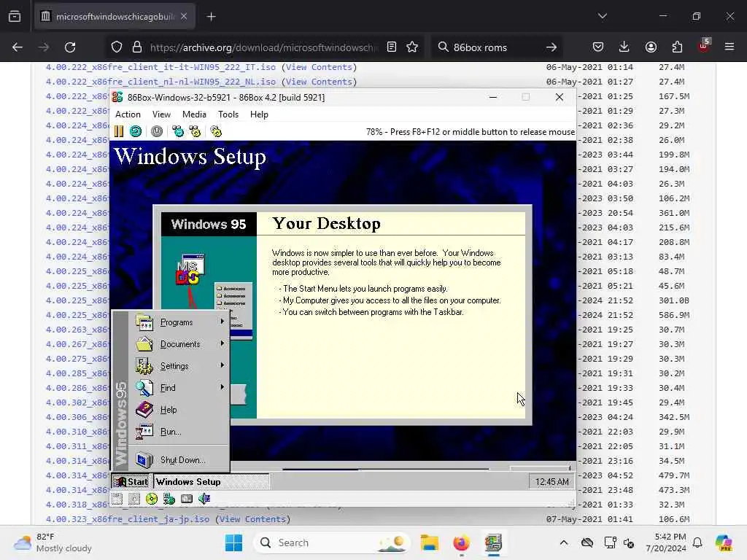The width and height of the screenshot is (747, 560).
Task: Open the 86Box View menu
Action: (x=161, y=114)
